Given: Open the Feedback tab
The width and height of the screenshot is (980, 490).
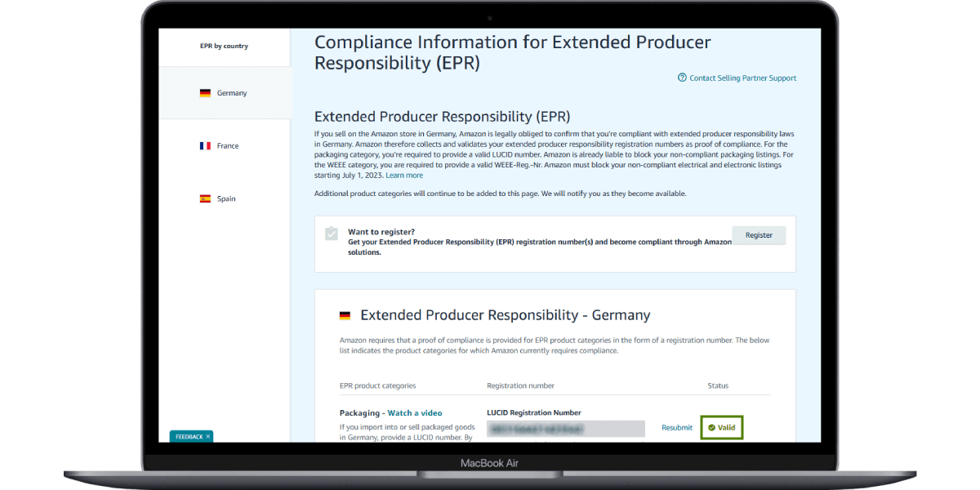Looking at the screenshot, I should [x=189, y=437].
